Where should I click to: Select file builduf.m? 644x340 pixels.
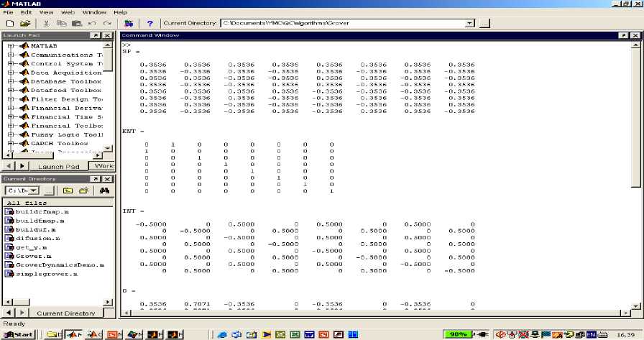point(36,229)
